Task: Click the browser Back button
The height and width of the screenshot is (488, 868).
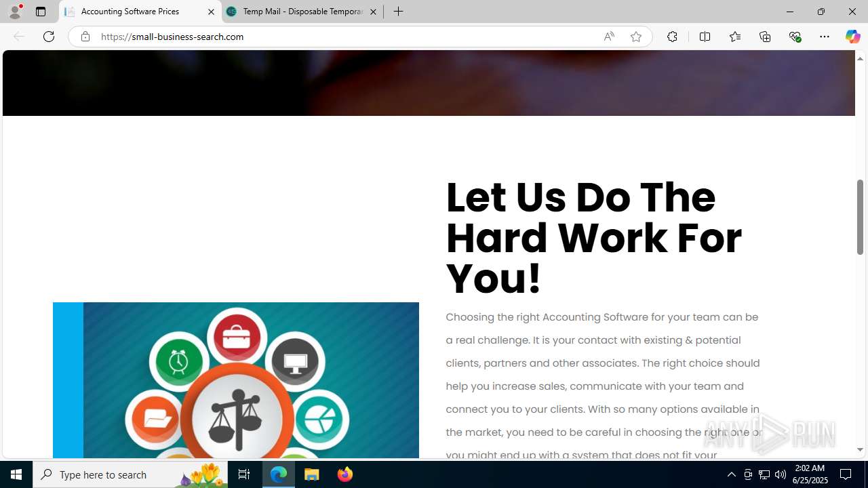Action: point(19,37)
